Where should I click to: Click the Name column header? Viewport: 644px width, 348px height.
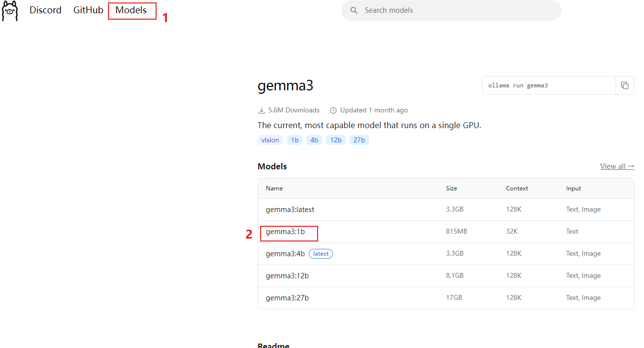click(x=274, y=188)
